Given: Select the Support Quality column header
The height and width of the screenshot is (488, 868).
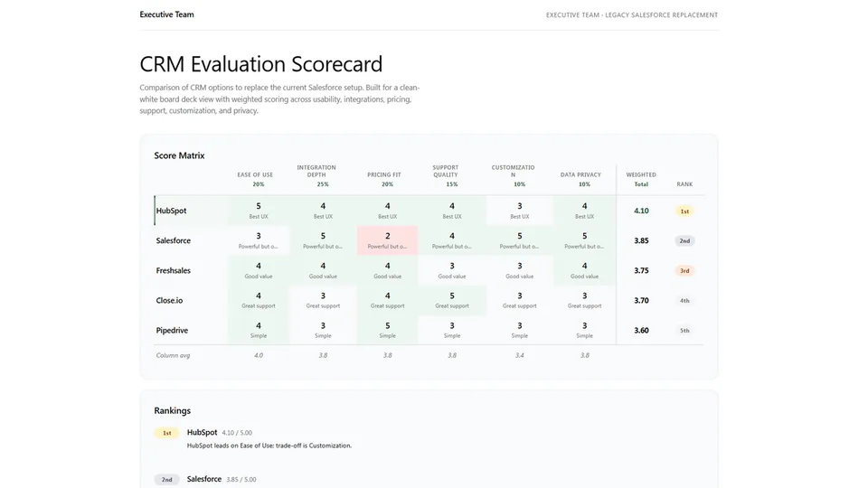Looking at the screenshot, I should click(446, 171).
